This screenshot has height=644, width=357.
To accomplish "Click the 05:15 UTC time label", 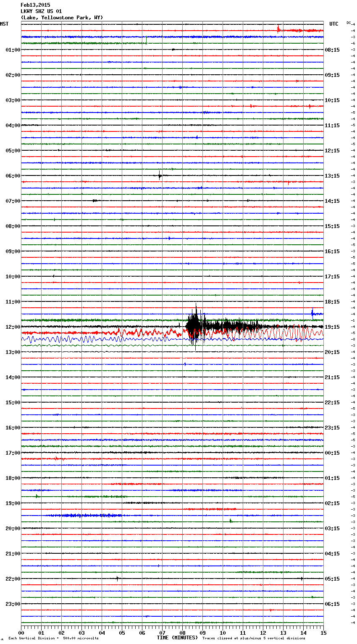I will coord(332,579).
